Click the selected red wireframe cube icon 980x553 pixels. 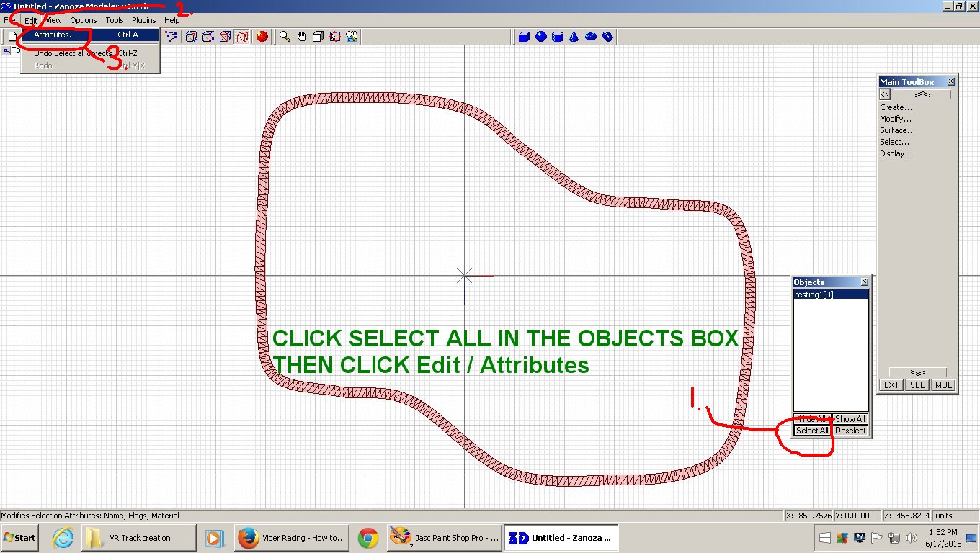pyautogui.click(x=243, y=36)
